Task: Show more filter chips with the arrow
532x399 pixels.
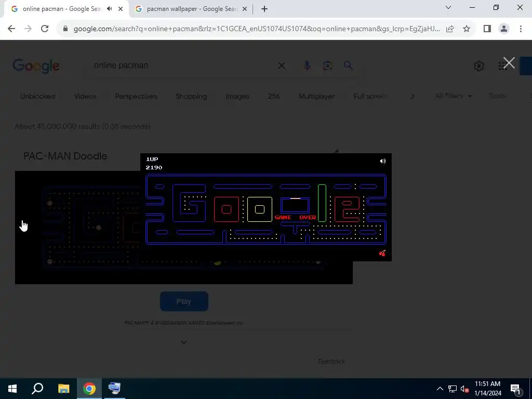Action: pyautogui.click(x=412, y=96)
